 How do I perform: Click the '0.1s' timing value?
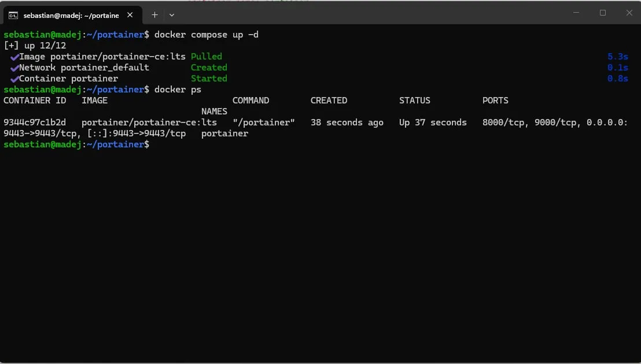tap(618, 68)
